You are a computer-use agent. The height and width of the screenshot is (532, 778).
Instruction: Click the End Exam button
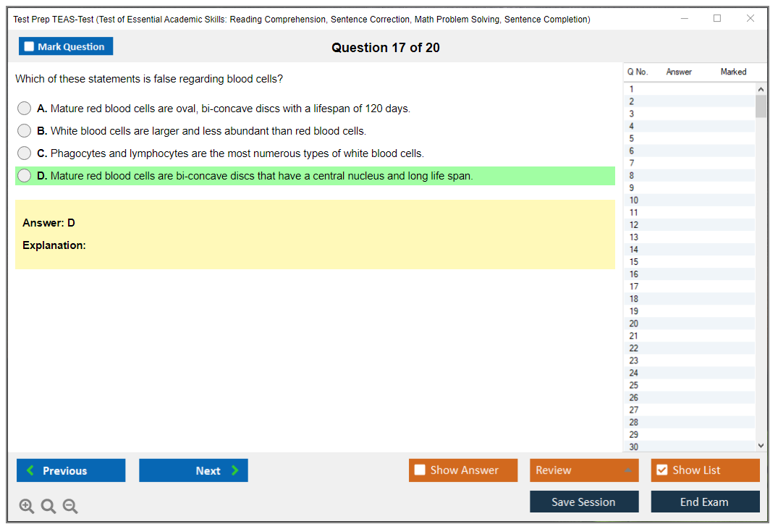pos(705,502)
